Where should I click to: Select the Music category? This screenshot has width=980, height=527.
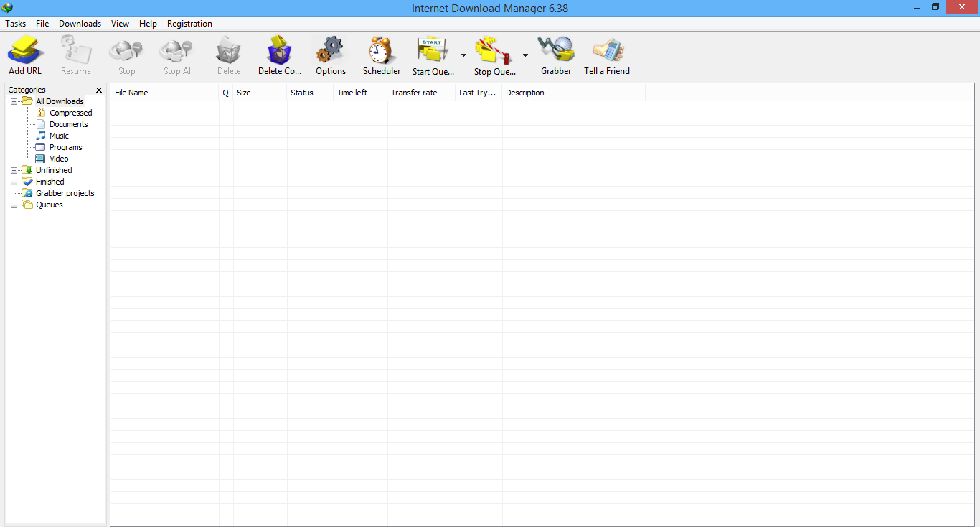[x=59, y=136]
